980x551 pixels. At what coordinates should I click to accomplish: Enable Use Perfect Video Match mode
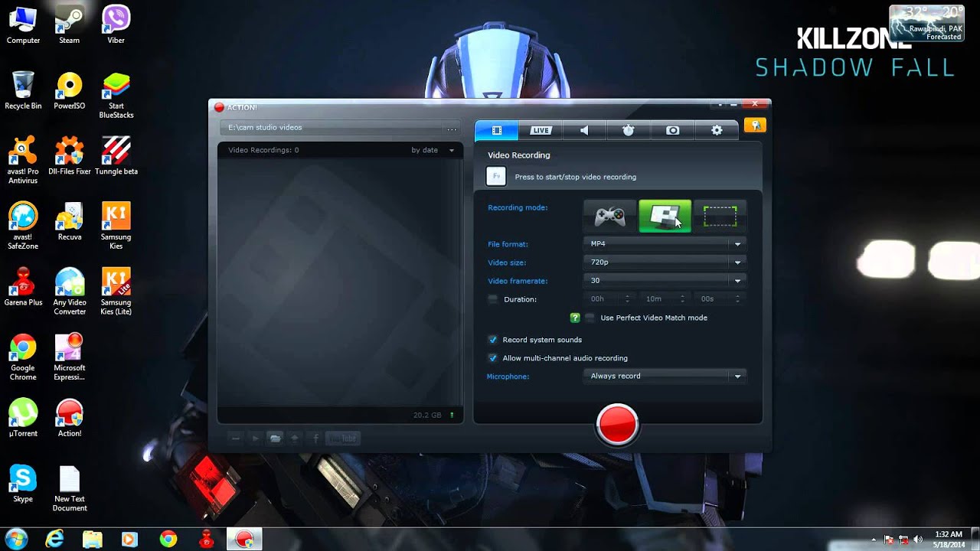[590, 318]
